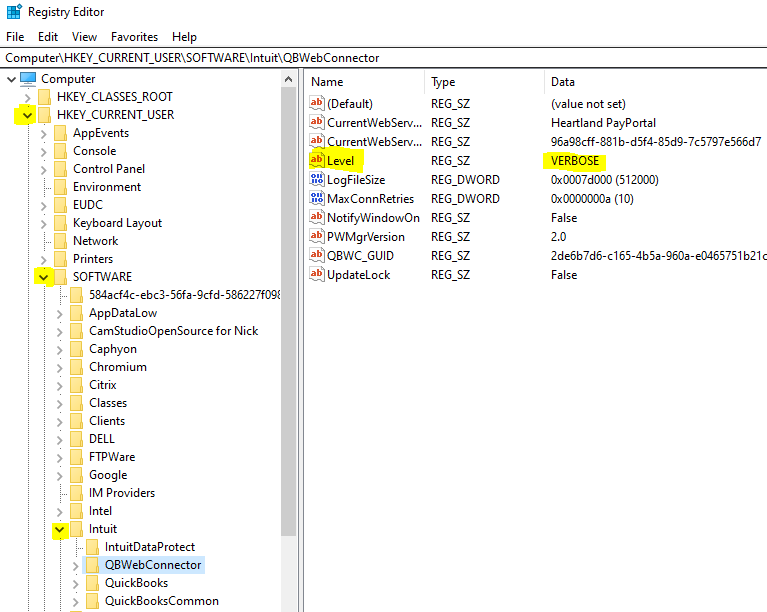Viewport: 767px width, 612px height.
Task: Click the QBWebConnector folder icon
Action: click(x=92, y=565)
